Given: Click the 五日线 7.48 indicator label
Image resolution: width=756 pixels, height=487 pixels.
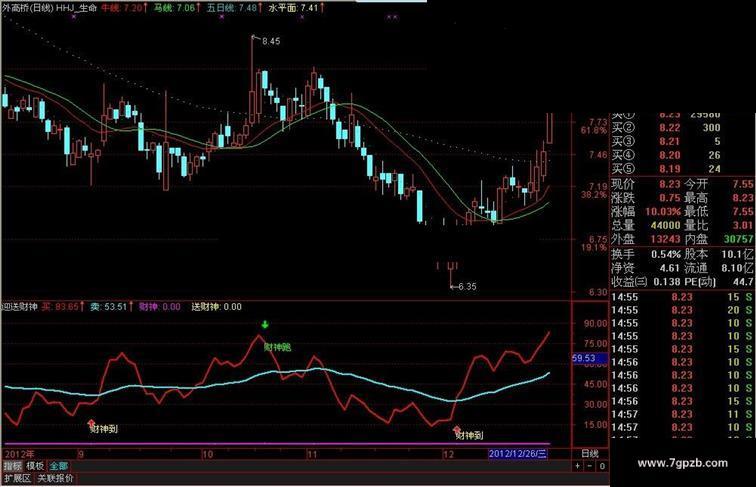Looking at the screenshot, I should pos(234,8).
